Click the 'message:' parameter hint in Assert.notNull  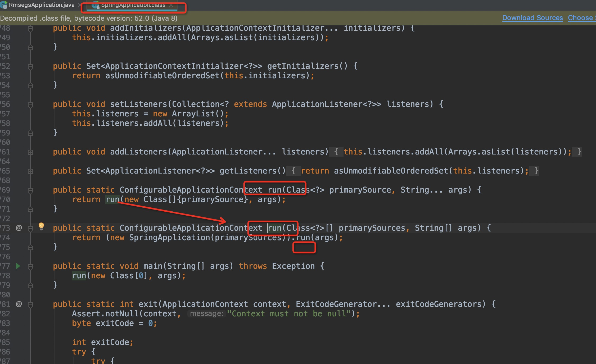click(206, 313)
